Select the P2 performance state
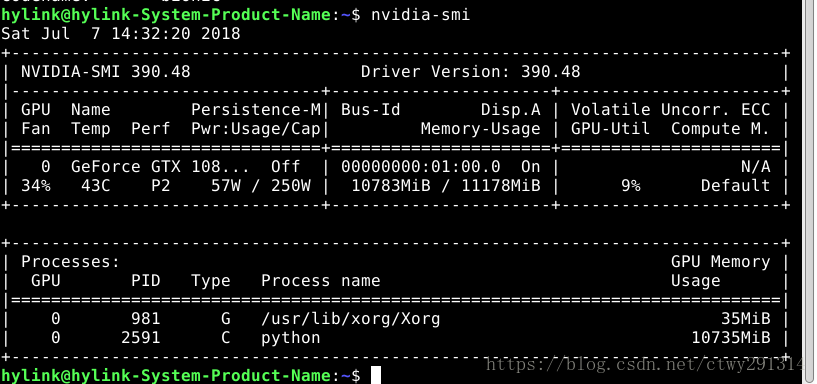The width and height of the screenshot is (817, 384). (160, 185)
